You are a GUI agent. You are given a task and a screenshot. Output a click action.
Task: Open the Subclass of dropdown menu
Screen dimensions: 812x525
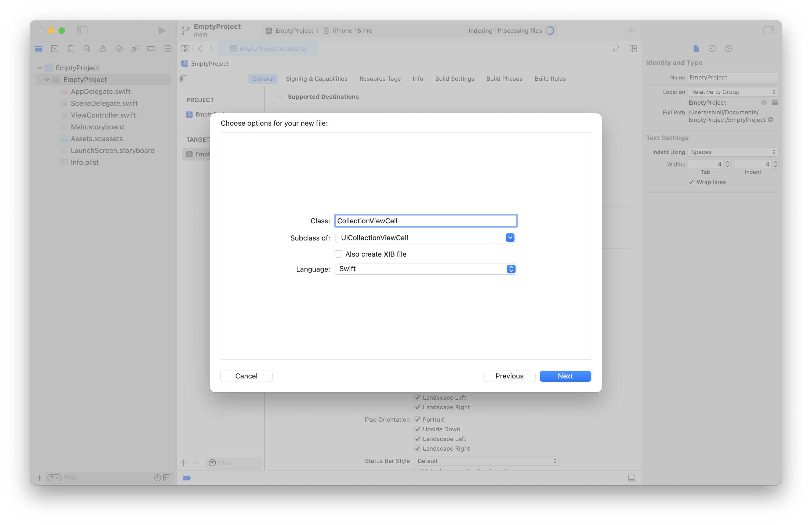[x=510, y=237]
